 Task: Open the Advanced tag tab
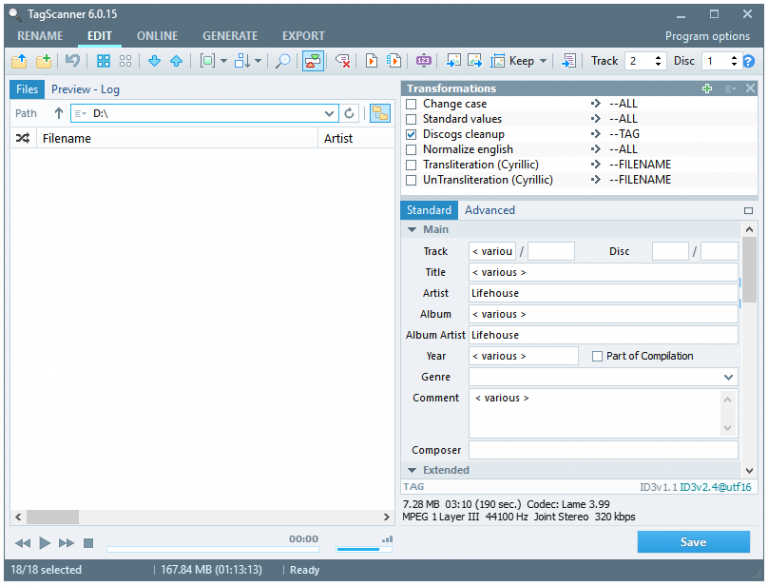[490, 210]
